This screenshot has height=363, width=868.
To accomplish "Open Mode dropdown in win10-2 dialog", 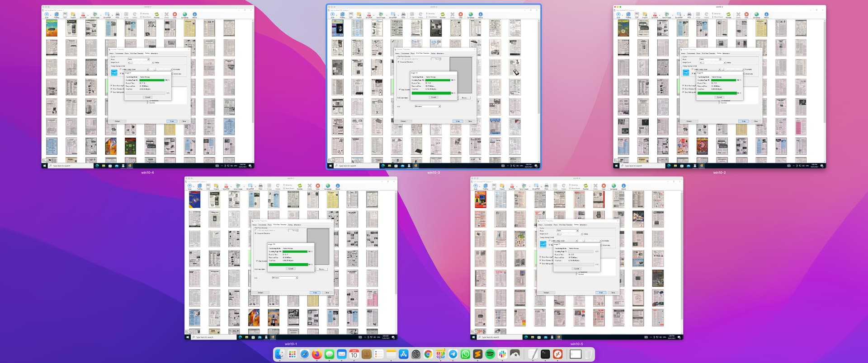I will (710, 59).
